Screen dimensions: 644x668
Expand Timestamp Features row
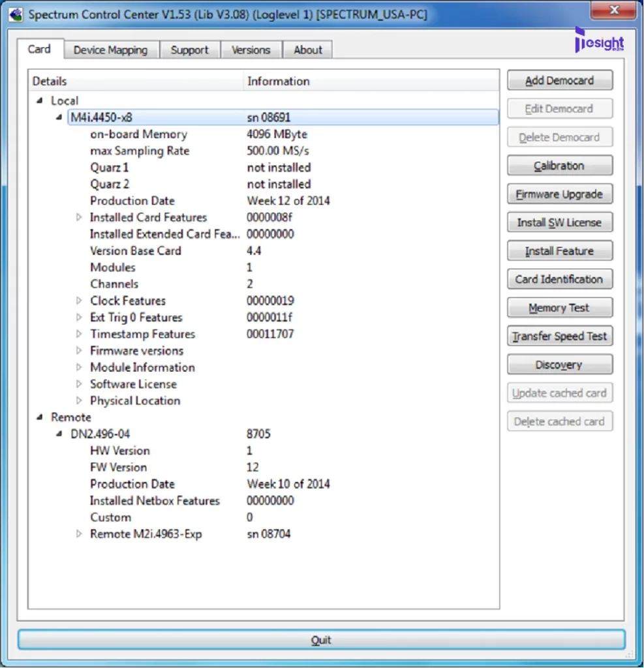point(79,334)
